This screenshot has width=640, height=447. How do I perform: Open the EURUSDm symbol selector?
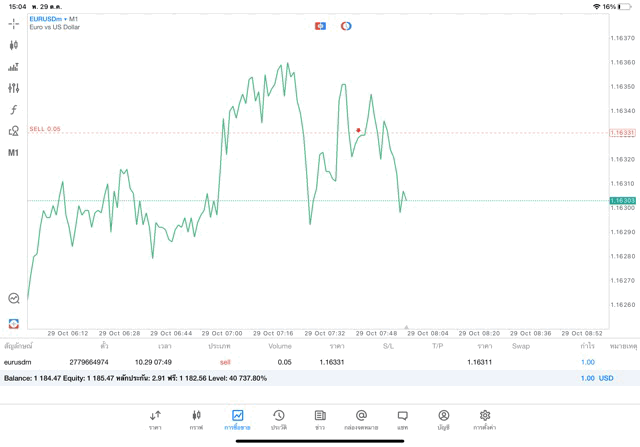click(x=45, y=19)
